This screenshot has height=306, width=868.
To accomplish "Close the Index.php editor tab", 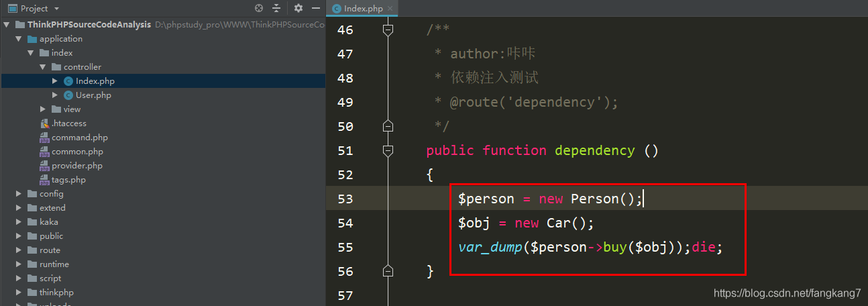I will coord(390,9).
